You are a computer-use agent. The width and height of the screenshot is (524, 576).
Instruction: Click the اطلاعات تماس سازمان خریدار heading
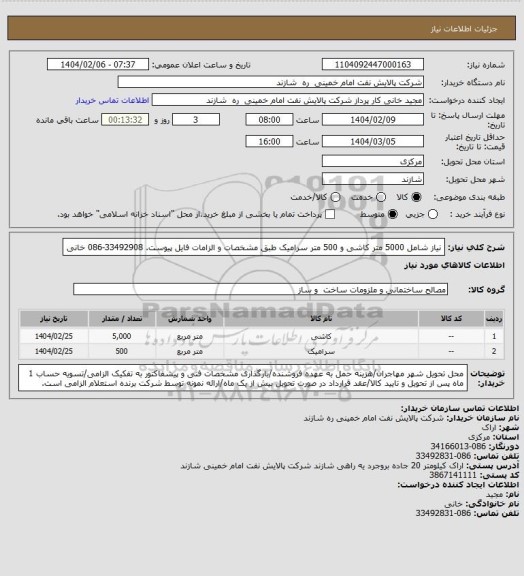tap(459, 408)
